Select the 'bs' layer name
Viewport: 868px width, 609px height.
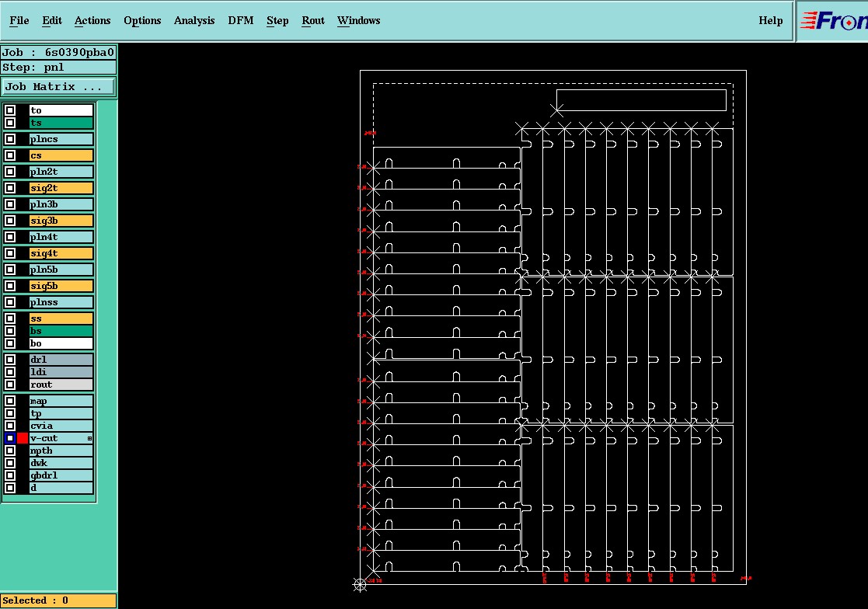tap(61, 331)
